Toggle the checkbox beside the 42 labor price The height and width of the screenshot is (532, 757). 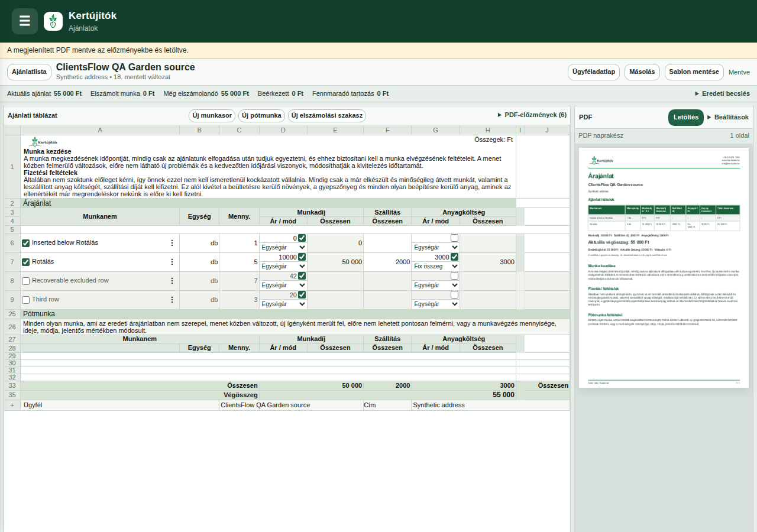pos(302,276)
